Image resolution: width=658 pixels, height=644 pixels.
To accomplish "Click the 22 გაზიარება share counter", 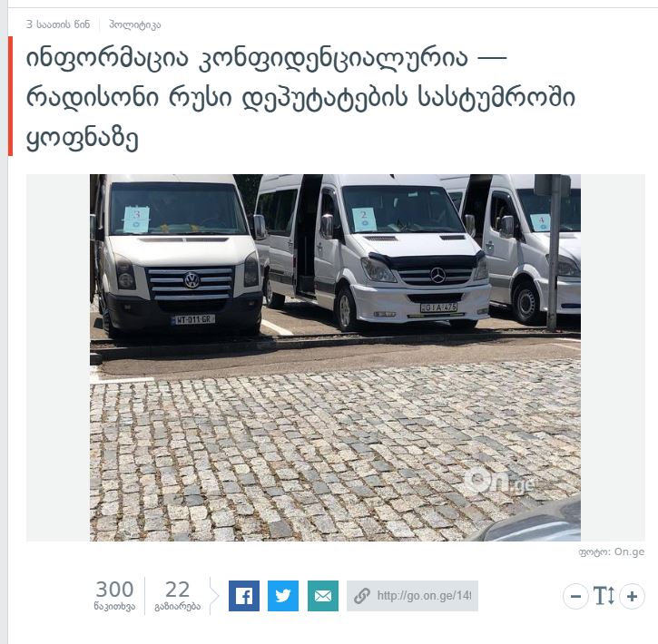I will (178, 595).
